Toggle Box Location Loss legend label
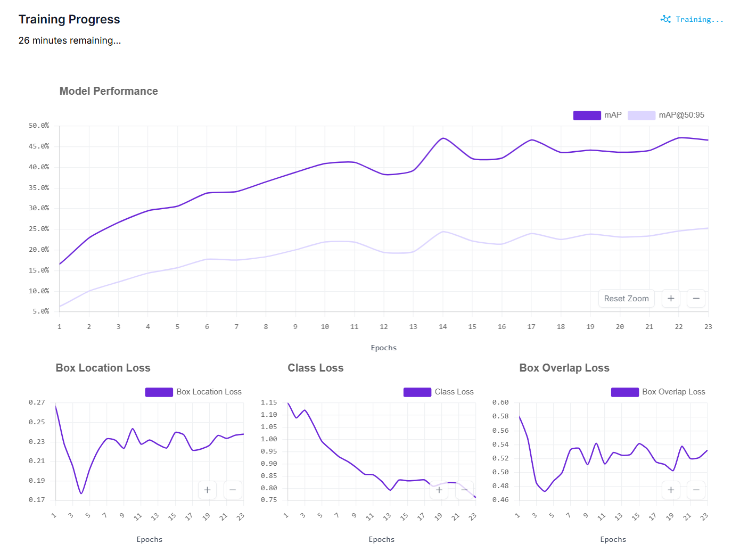 [209, 392]
